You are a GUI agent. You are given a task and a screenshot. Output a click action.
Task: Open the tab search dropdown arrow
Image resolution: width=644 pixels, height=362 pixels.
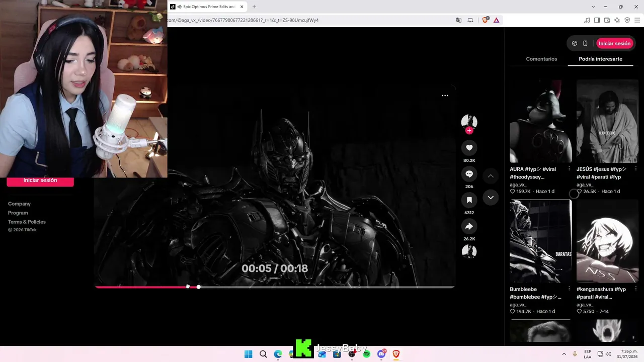pos(593,7)
